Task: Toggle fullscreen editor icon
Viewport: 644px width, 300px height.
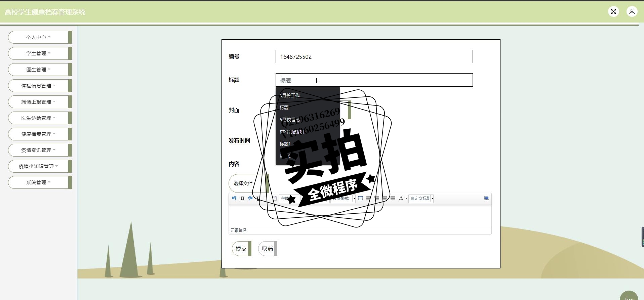Action: (x=486, y=198)
